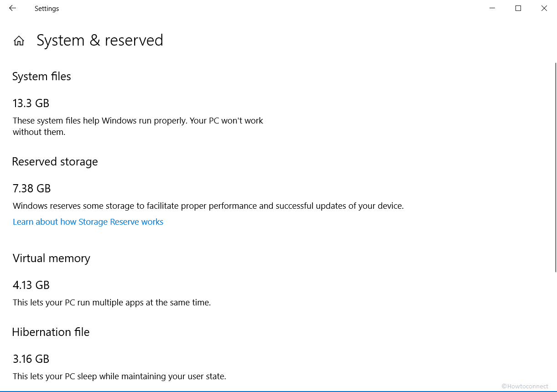Click the 3.16 GB hibernation file size

coord(31,359)
